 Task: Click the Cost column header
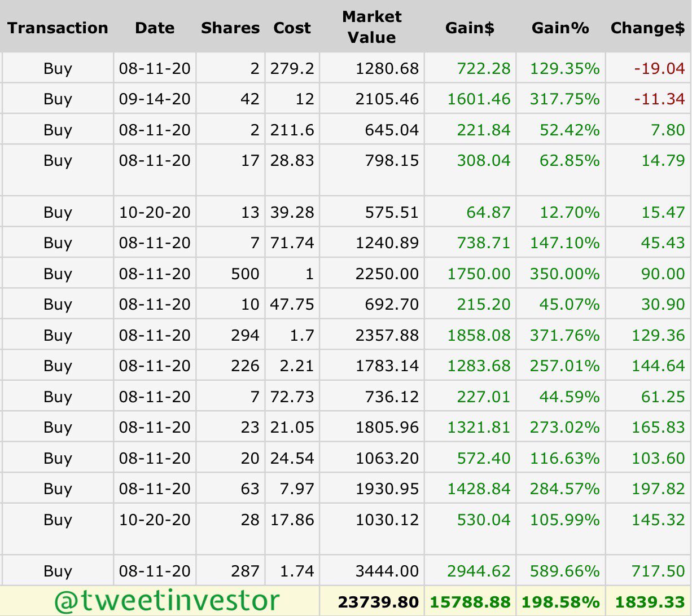pos(292,28)
